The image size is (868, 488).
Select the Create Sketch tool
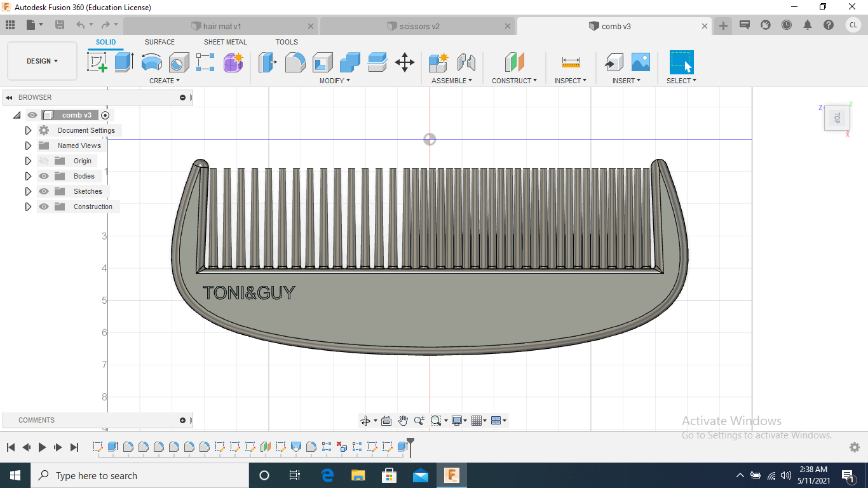(97, 62)
